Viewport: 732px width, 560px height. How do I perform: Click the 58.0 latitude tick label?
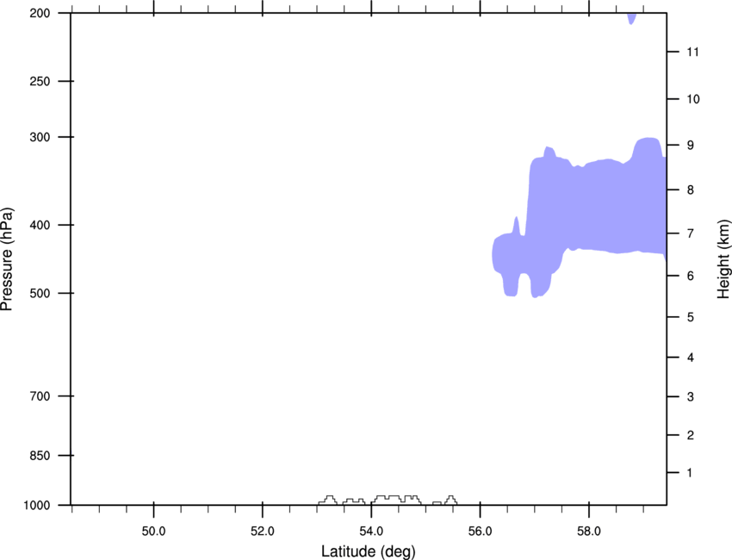[589, 532]
